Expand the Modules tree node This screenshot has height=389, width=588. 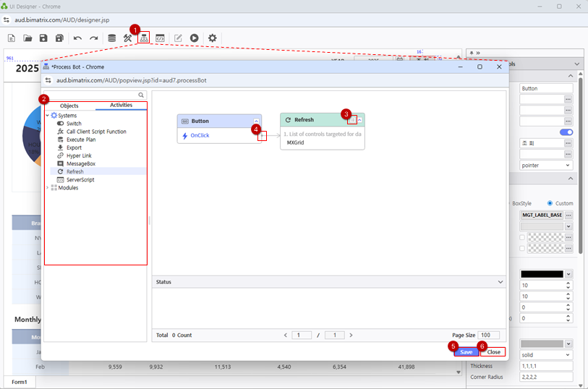coord(48,188)
